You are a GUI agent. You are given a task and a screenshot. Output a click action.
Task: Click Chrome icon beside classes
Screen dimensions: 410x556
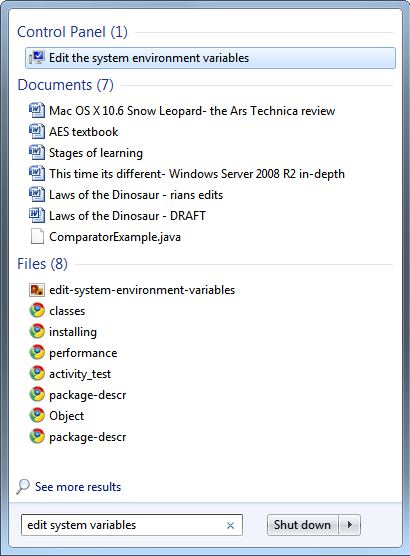[x=37, y=310]
